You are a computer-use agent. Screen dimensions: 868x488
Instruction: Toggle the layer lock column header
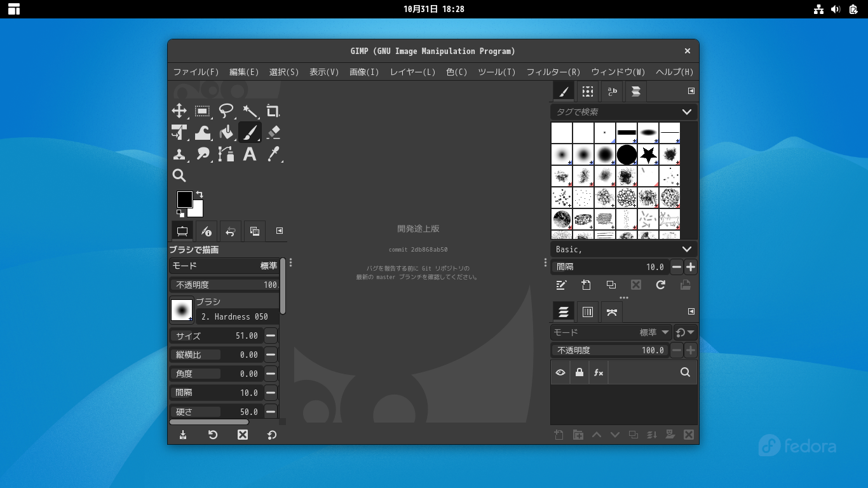(x=579, y=372)
